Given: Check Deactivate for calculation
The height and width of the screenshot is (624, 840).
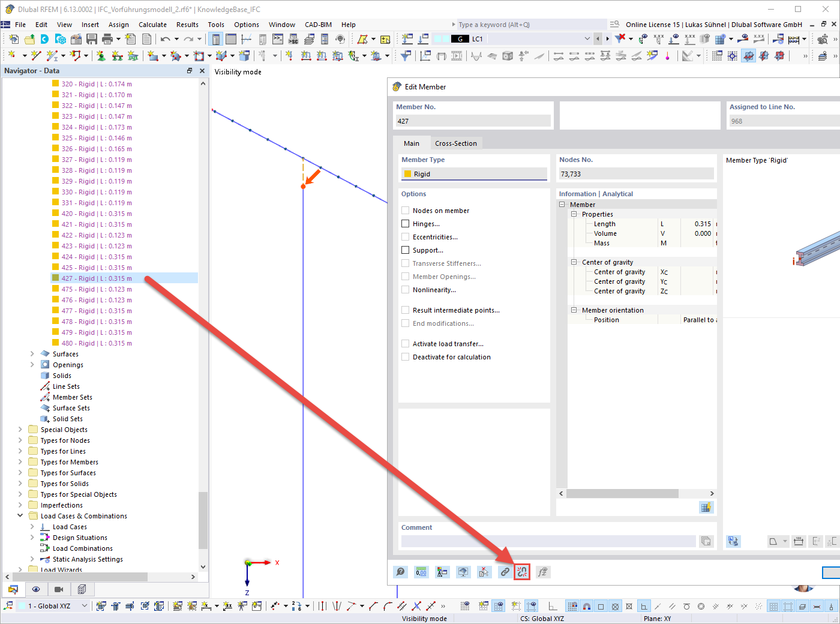Looking at the screenshot, I should pyautogui.click(x=406, y=357).
